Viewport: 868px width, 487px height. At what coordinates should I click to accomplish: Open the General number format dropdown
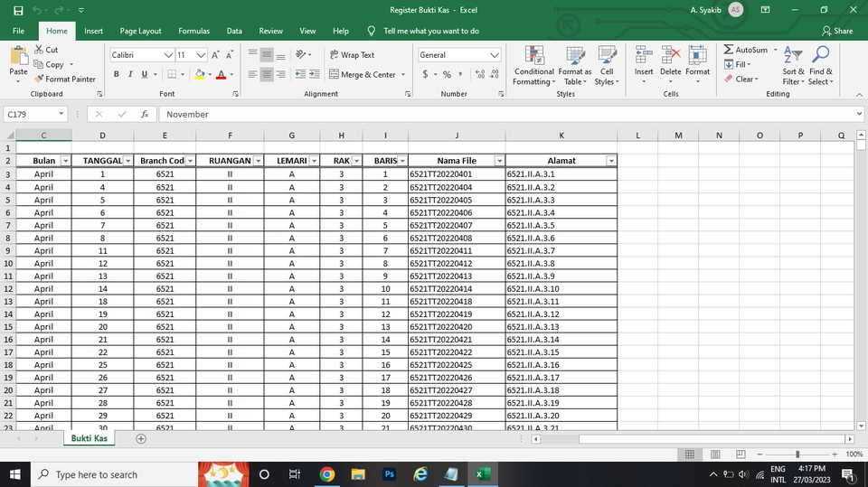tap(495, 55)
